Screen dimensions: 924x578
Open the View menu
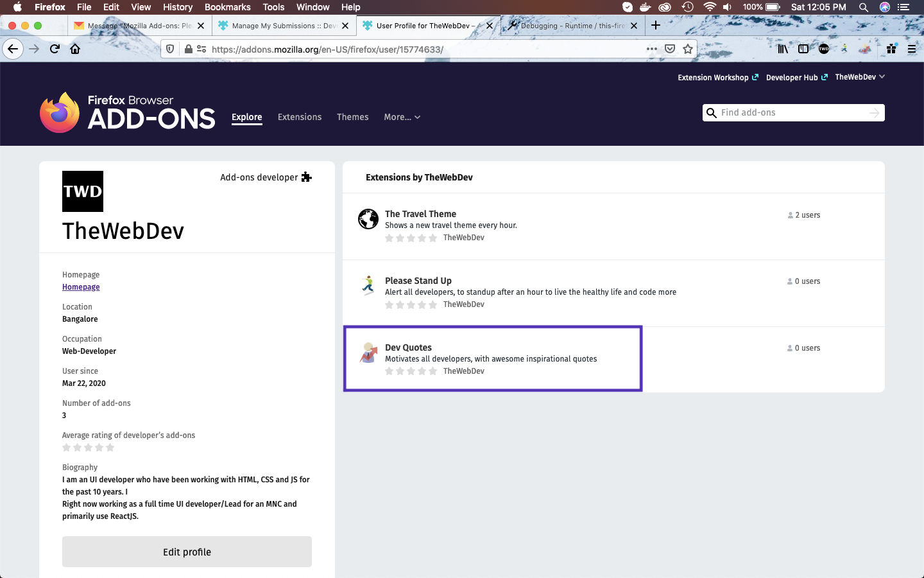pyautogui.click(x=141, y=7)
